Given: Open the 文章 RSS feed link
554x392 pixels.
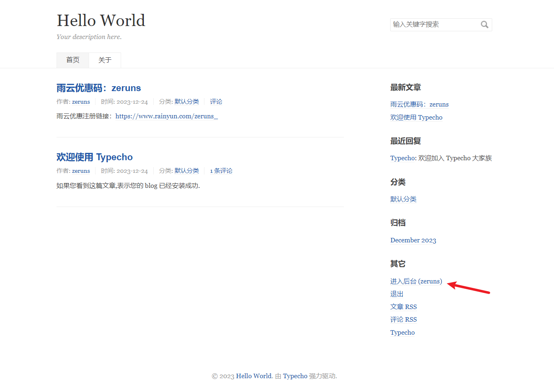Looking at the screenshot, I should (404, 307).
